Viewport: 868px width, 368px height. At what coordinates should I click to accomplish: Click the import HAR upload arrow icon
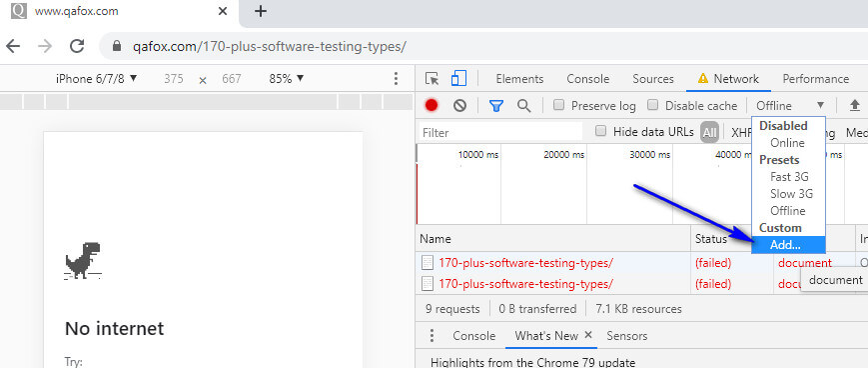855,105
